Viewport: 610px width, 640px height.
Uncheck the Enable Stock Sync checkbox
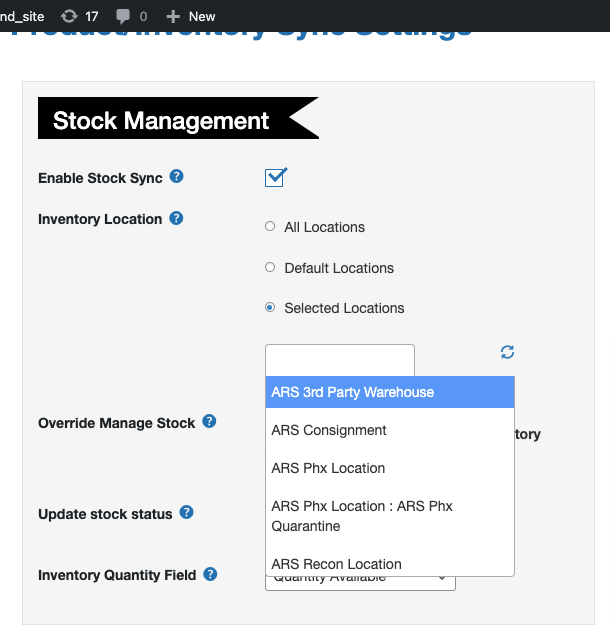275,178
